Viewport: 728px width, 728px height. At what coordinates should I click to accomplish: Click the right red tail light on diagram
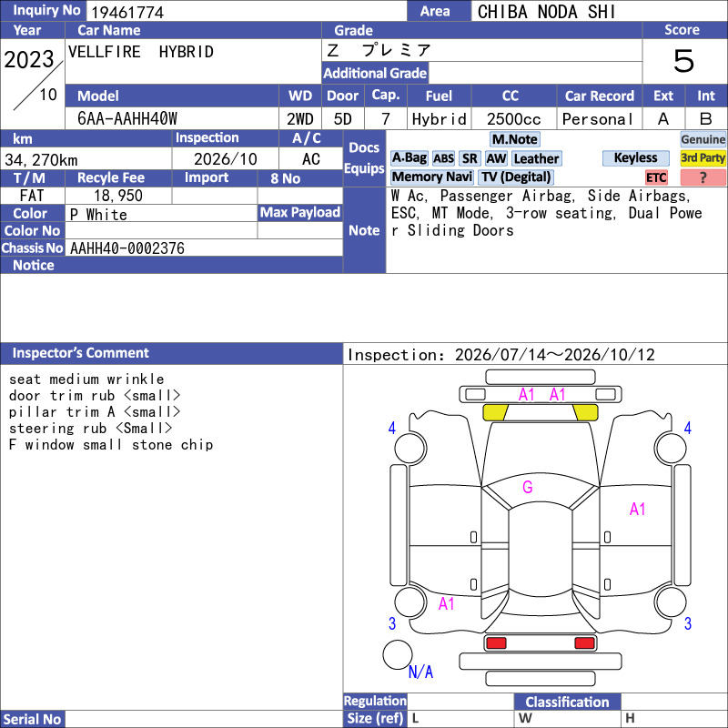pyautogui.click(x=584, y=643)
